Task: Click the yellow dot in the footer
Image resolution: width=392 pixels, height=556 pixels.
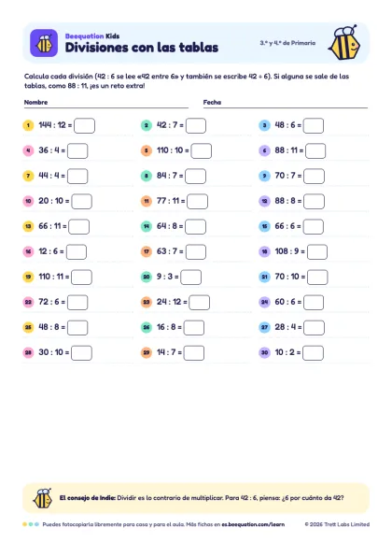Action: tap(24, 524)
